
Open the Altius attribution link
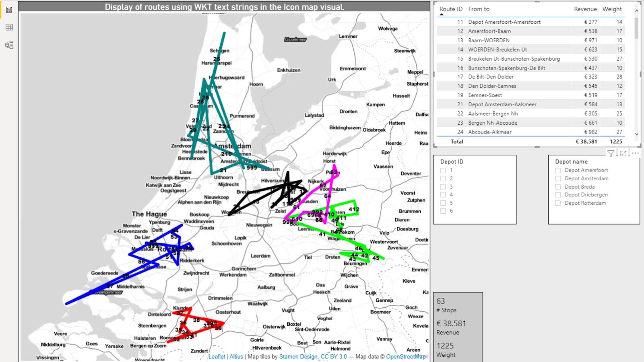pyautogui.click(x=236, y=356)
